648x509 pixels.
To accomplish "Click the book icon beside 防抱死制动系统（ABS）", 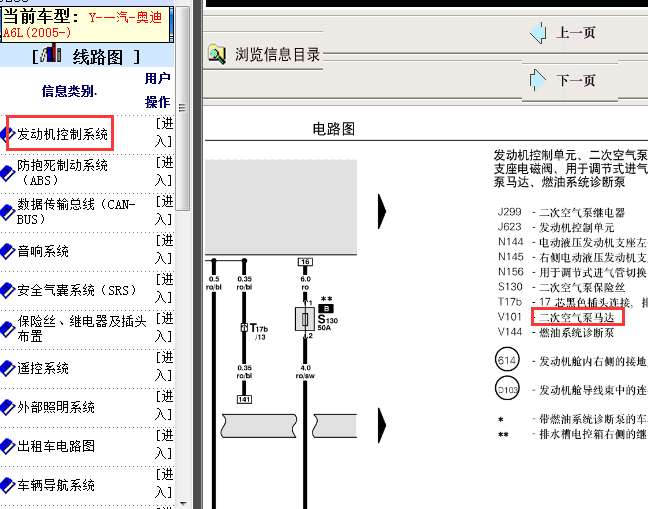I will 7,173.
